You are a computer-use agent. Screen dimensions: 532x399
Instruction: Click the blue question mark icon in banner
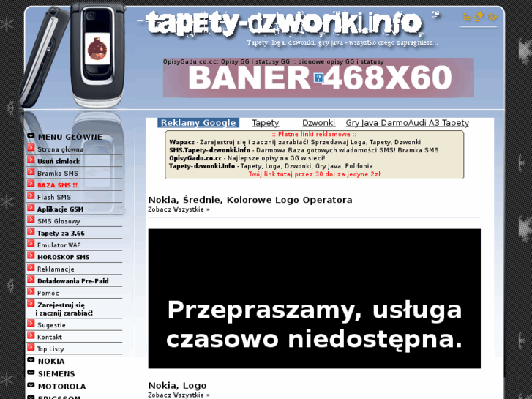(318, 78)
